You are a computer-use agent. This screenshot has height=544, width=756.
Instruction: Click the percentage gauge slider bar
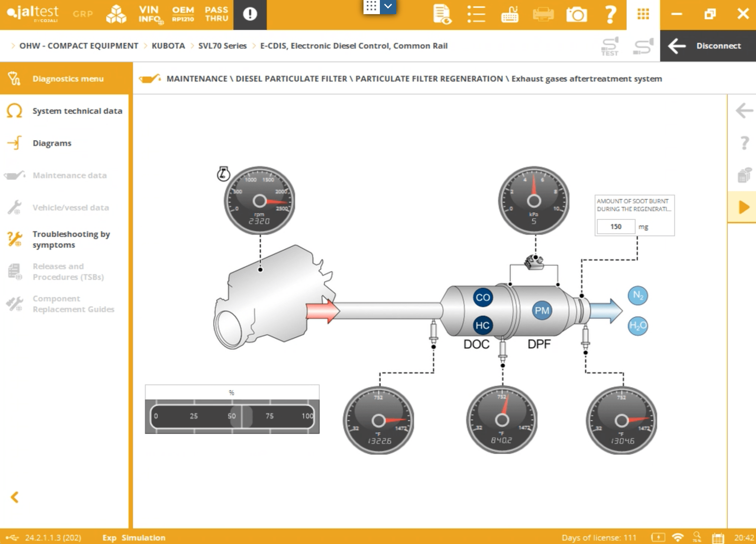click(232, 416)
